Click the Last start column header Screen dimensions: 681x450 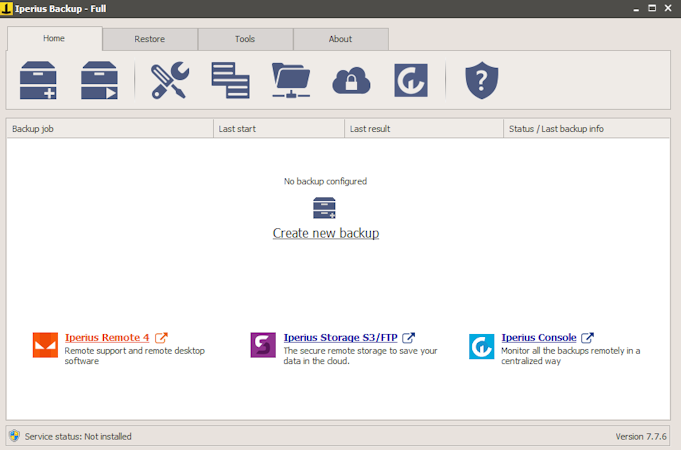(x=279, y=129)
